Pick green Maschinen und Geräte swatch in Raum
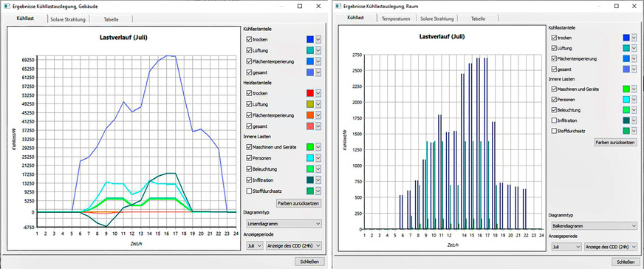 (x=626, y=89)
